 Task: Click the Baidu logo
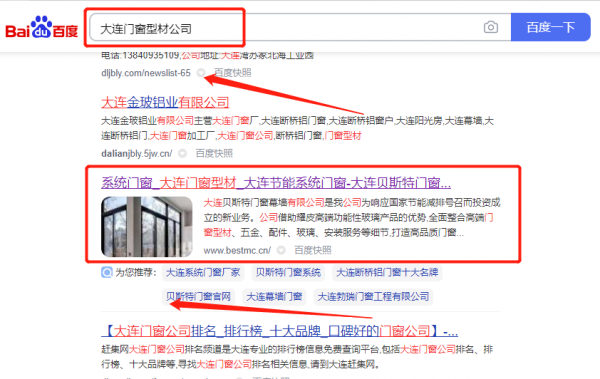(x=41, y=28)
